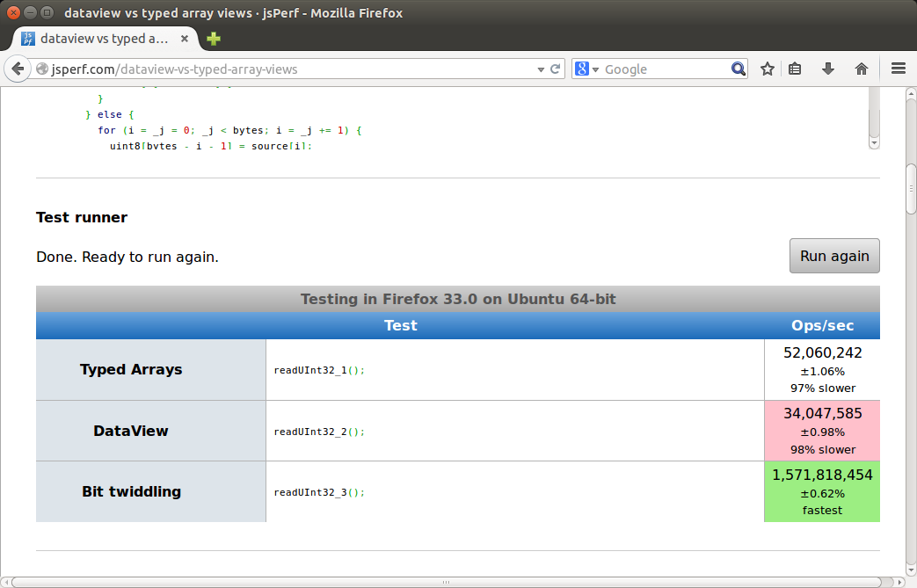Click page scrollbar down arrow

911,570
